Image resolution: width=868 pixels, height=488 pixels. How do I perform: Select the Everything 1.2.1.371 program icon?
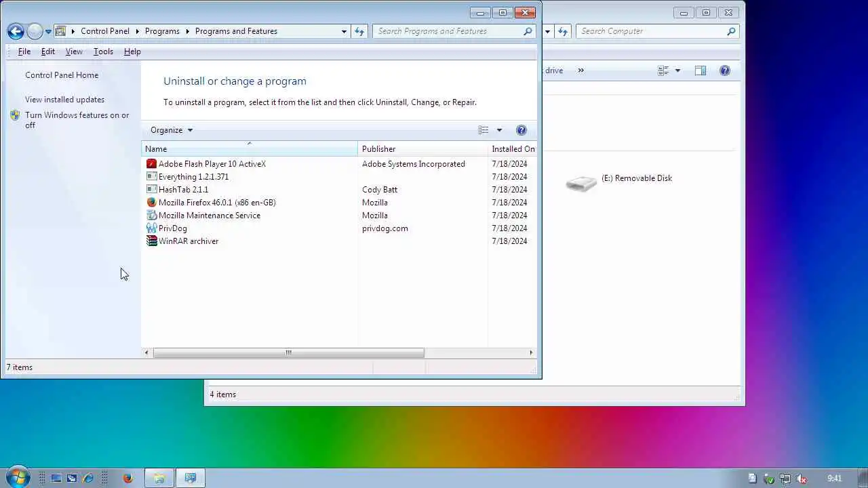(x=151, y=177)
